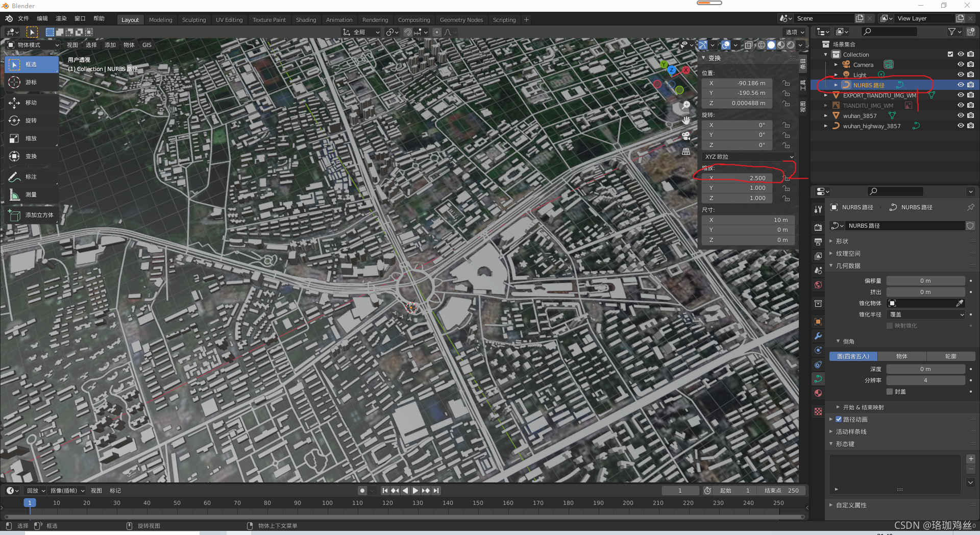Switch to the Modeling workspace tab
The width and height of the screenshot is (980, 535).
[160, 20]
